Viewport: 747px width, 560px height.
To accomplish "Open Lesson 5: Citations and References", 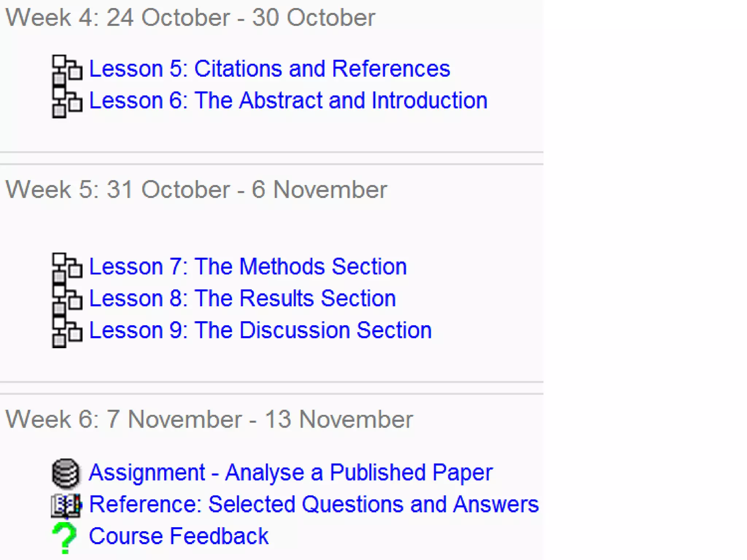I will pos(270,69).
